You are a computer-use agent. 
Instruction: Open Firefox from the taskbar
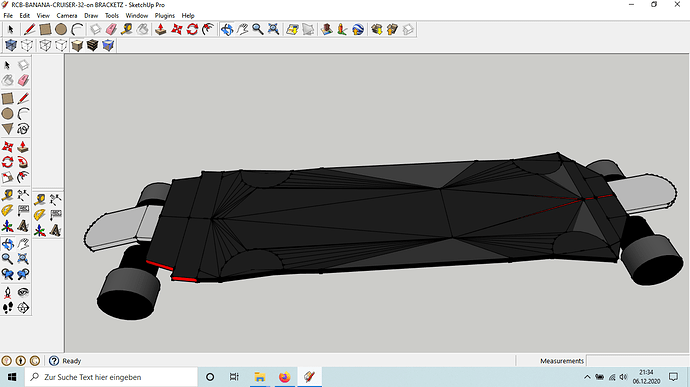pyautogui.click(x=285, y=377)
